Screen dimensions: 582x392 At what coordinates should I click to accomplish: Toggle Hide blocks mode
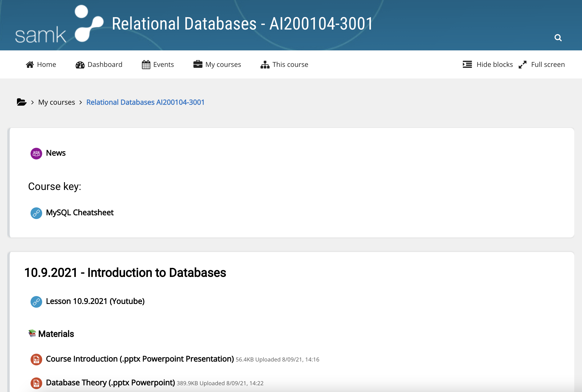488,64
